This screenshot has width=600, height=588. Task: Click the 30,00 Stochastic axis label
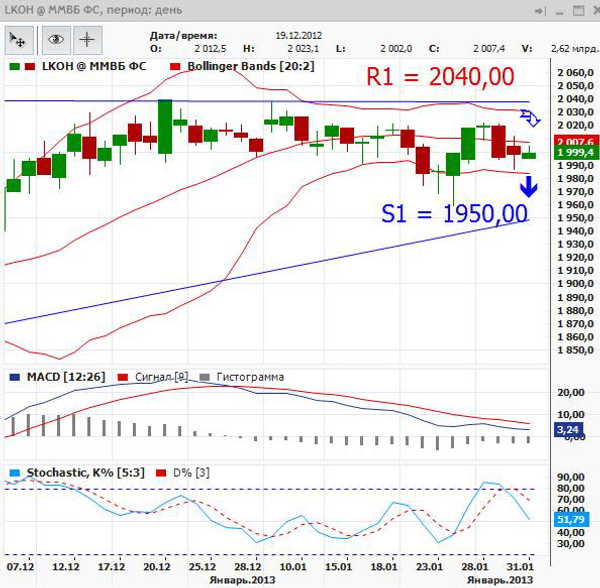click(x=571, y=544)
